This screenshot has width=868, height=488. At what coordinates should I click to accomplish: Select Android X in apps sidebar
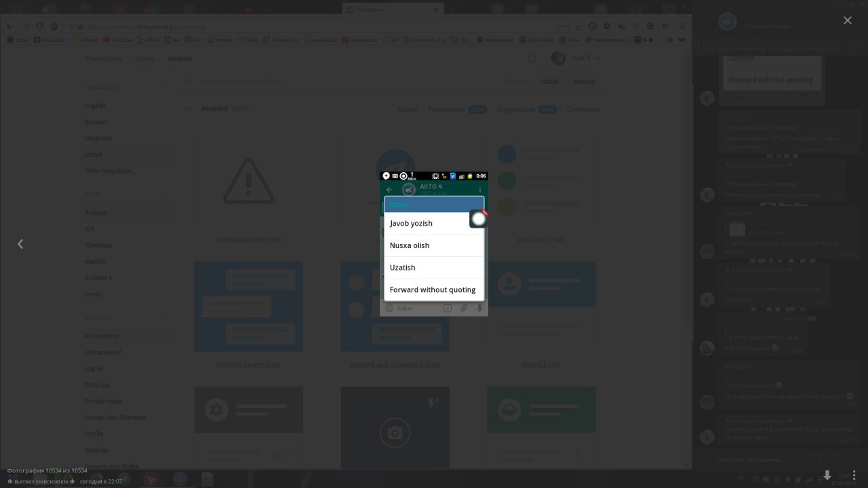pyautogui.click(x=98, y=278)
